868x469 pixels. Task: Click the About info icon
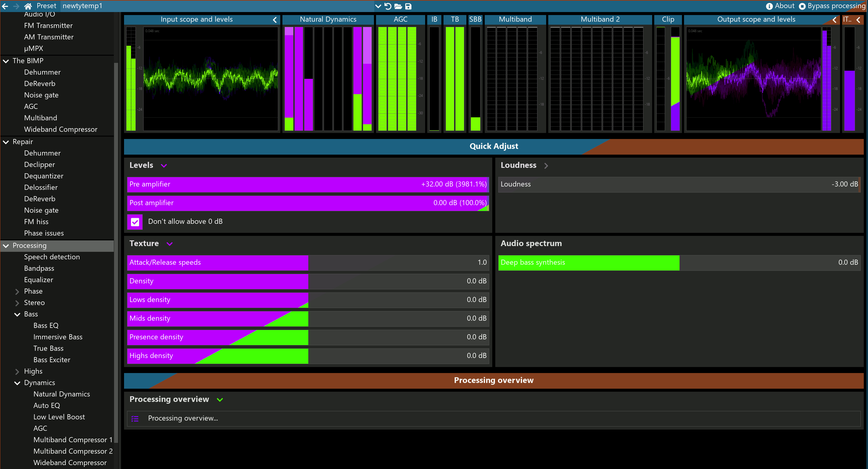[x=769, y=6]
